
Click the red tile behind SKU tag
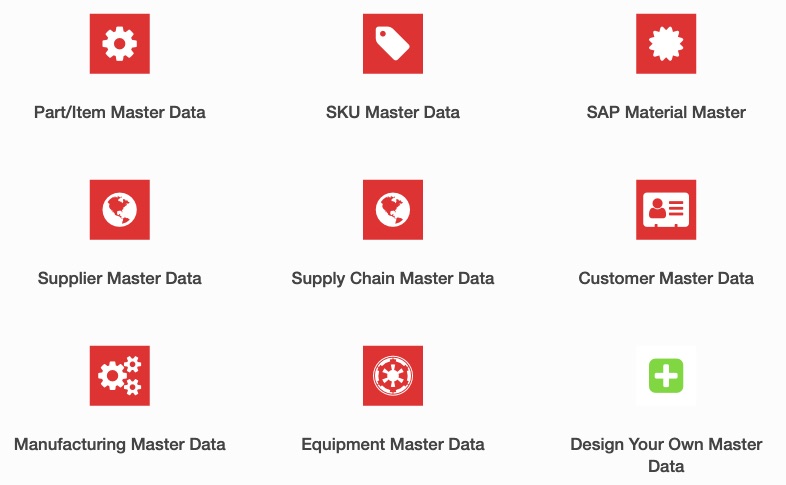click(x=392, y=44)
